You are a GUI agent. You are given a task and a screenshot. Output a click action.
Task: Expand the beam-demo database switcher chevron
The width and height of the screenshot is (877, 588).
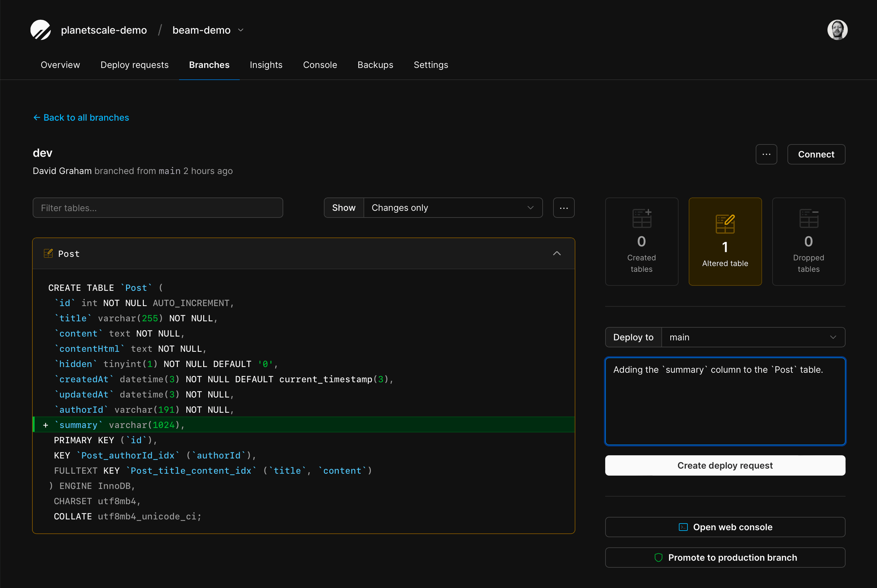[241, 30]
